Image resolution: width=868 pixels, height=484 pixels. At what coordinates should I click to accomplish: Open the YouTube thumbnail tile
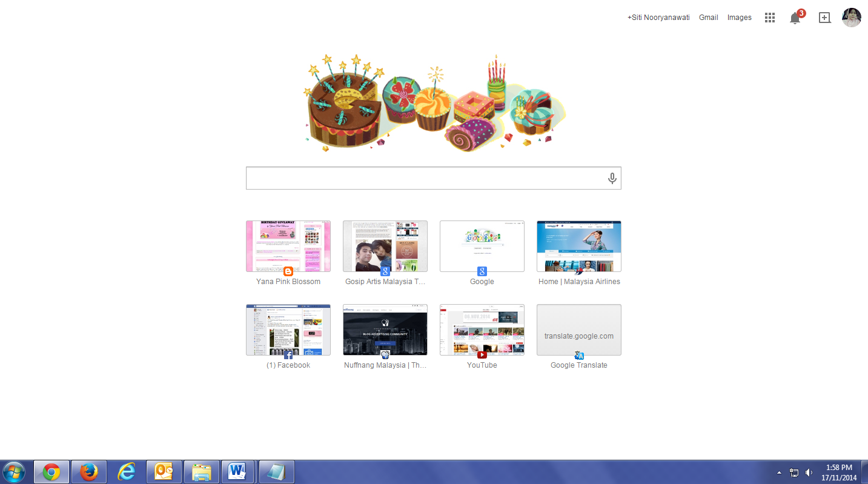coord(482,330)
